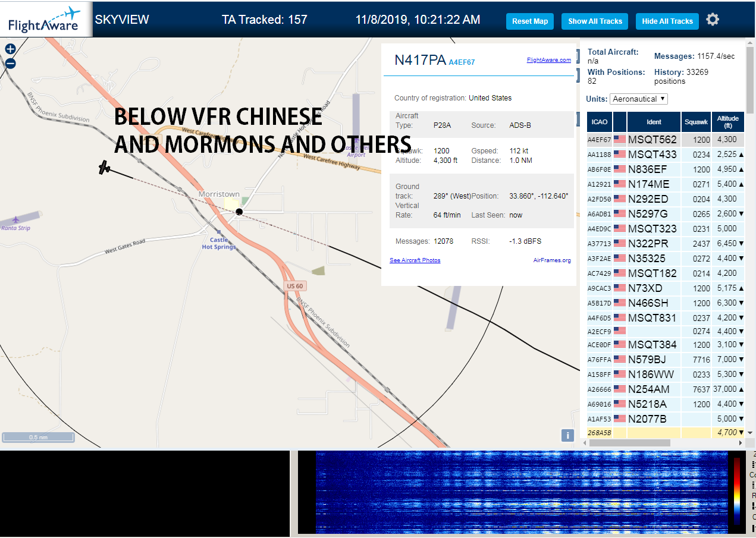The width and height of the screenshot is (756, 538).
Task: Click the US flag in the N322PR row
Action: point(620,243)
